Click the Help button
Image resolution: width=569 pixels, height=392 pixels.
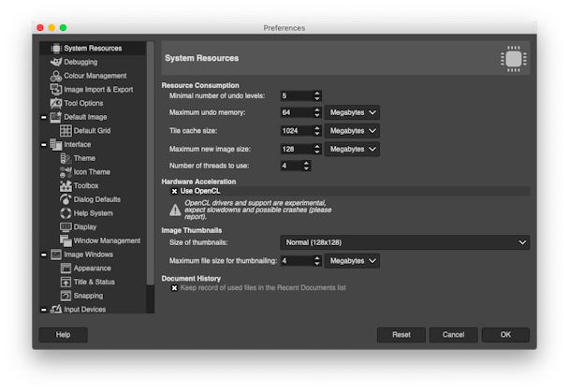(63, 335)
